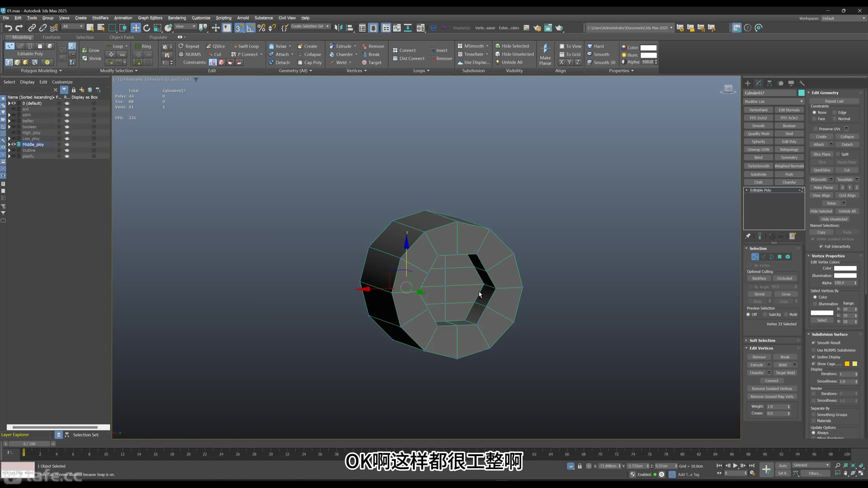Select the Face constraint radio button
The height and width of the screenshot is (488, 868).
pyautogui.click(x=814, y=119)
